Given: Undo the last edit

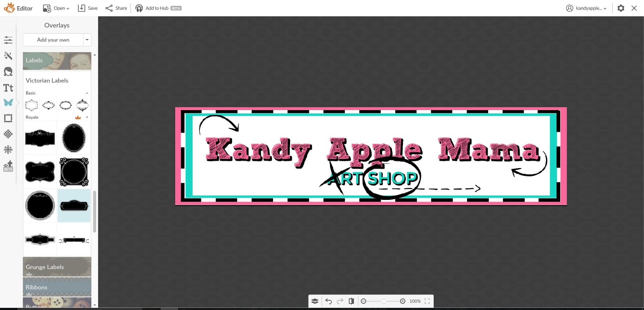Looking at the screenshot, I should point(329,301).
